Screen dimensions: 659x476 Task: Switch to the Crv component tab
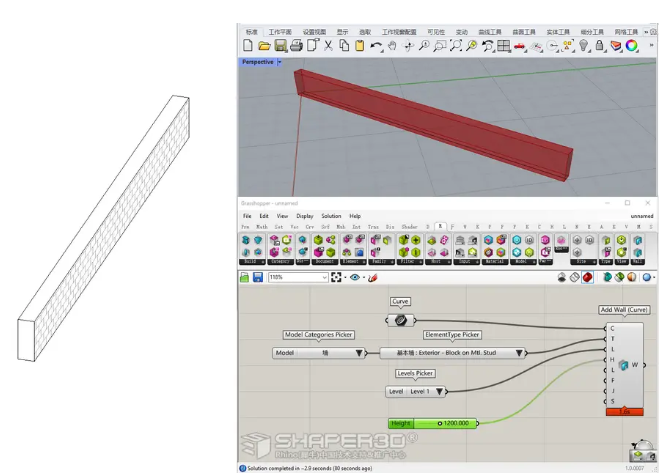[310, 227]
